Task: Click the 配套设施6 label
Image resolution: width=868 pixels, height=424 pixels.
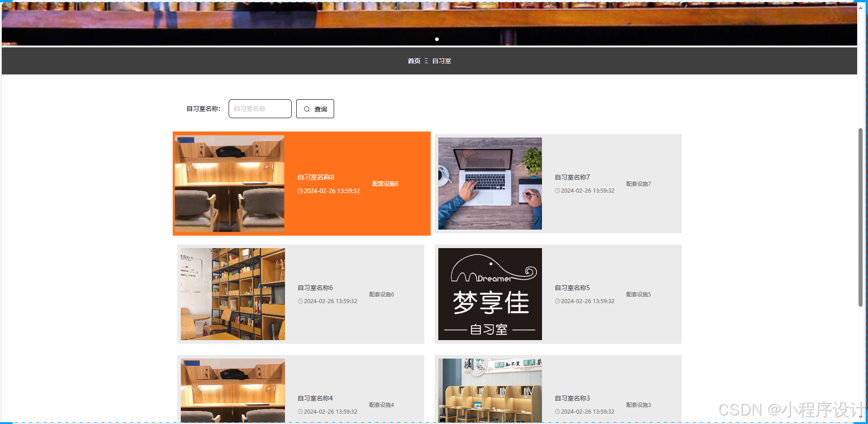Action: point(381,295)
